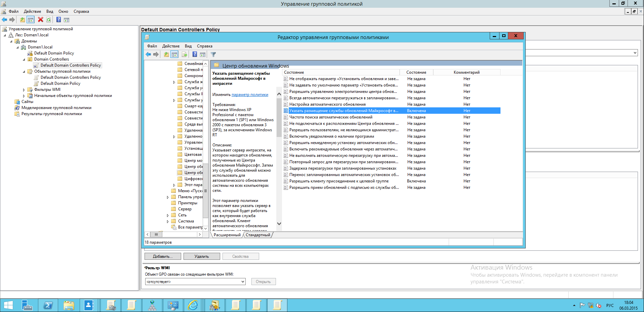Open Server Manager from the taskbar
Viewport: 644px width, 312px height.
coord(27,305)
